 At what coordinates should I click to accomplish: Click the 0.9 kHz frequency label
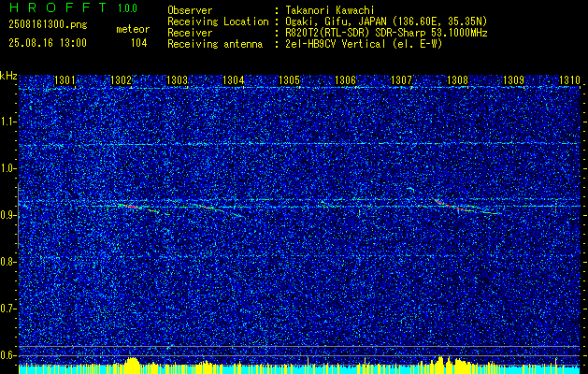(8, 215)
